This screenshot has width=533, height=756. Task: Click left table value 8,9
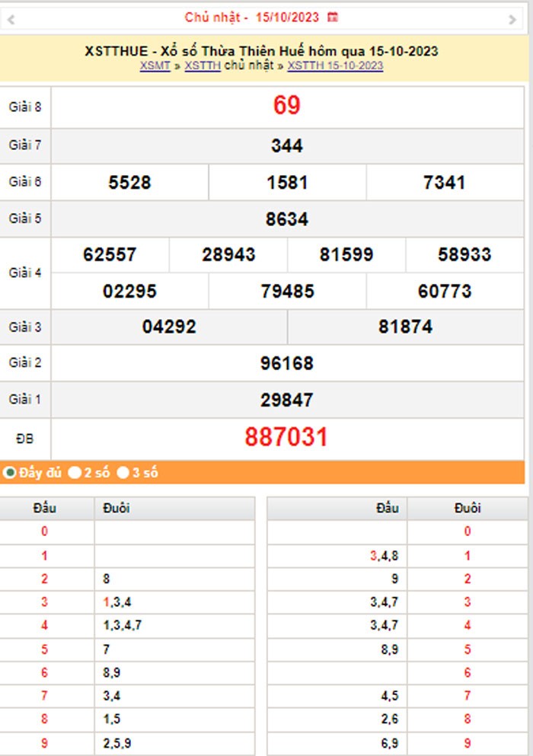(111, 672)
